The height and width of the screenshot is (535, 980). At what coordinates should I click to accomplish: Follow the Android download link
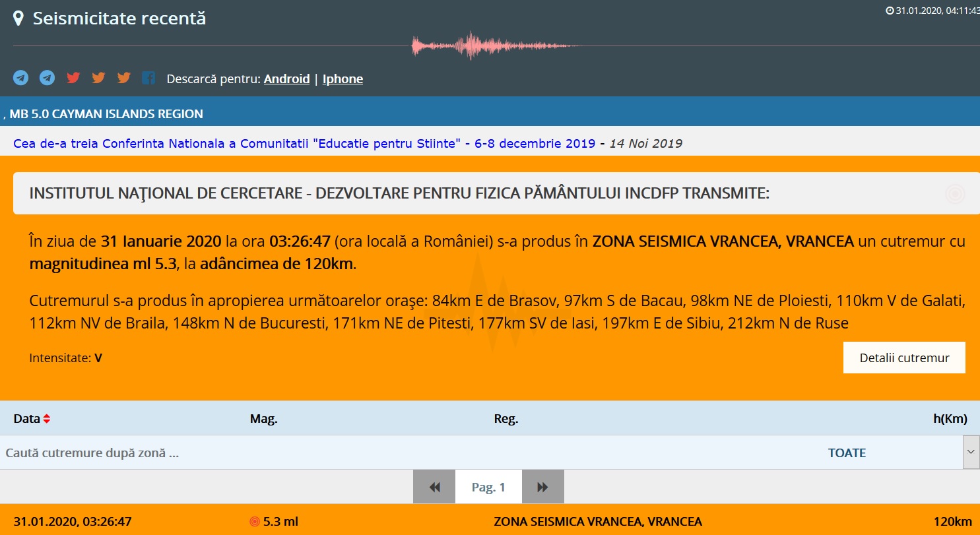coord(286,79)
